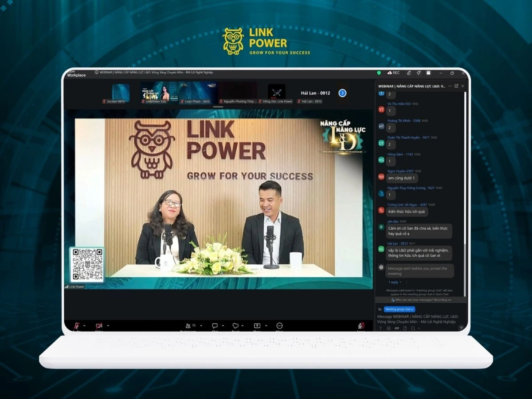Viewport: 532px width, 399px height.
Task: Open the annotate pencil icon in title bar
Action: point(409,73)
